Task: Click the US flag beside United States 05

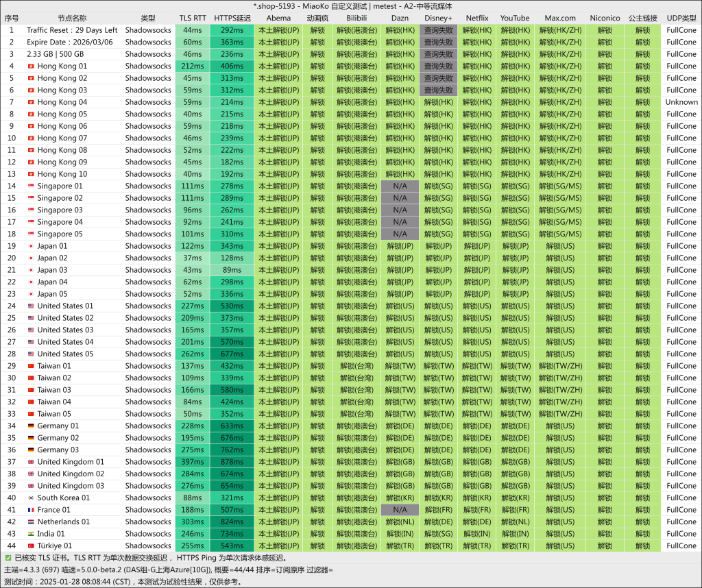Action: pyautogui.click(x=31, y=354)
